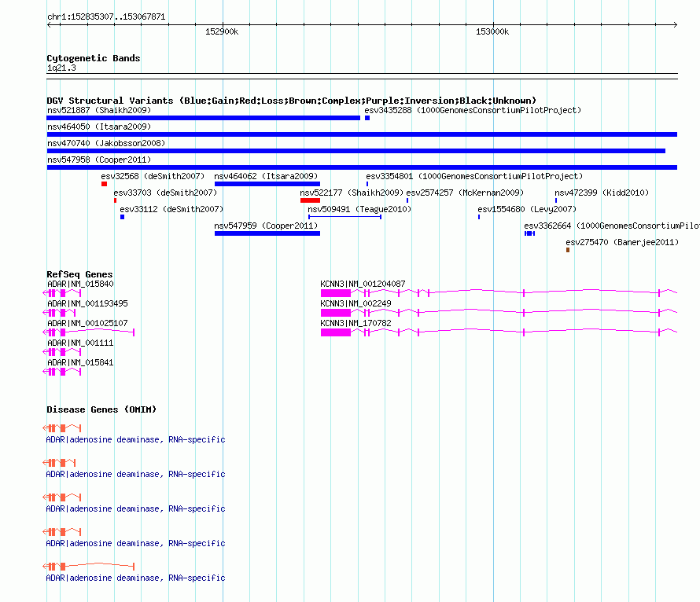Open the esv3435288 (1000GenomesConsortiumPilotProject) label

pos(473,110)
